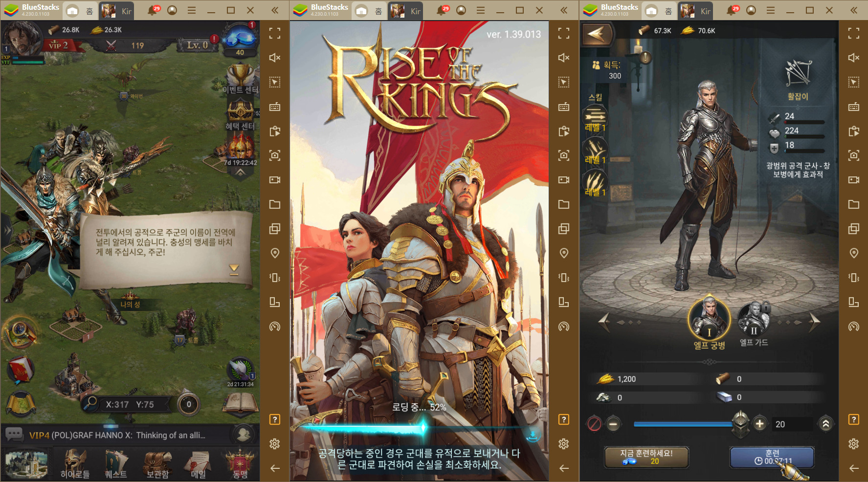The width and height of the screenshot is (868, 482).
Task: Open account icon in middle BlueStacks title bar
Action: [x=461, y=10]
